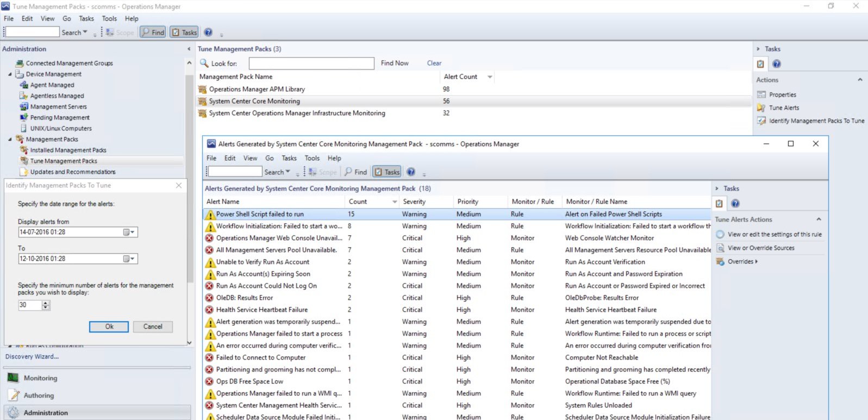
Task: Collapse Tune Alerts Actions section
Action: click(819, 220)
